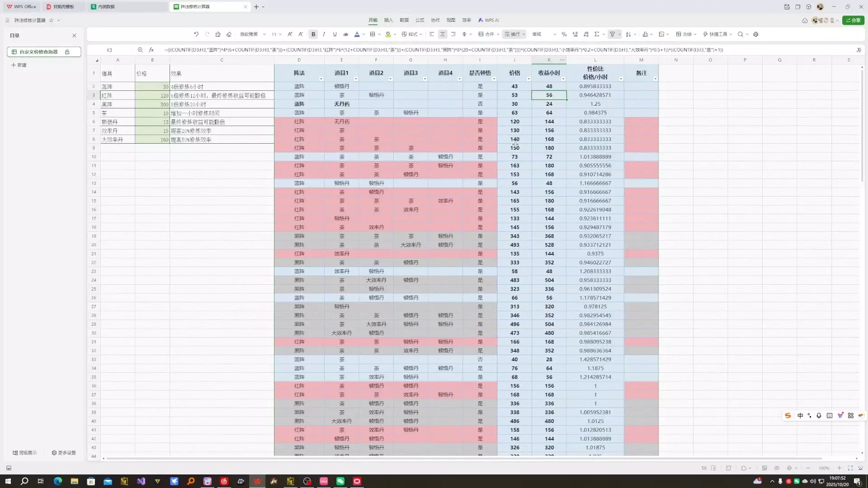
Task: Click the percent style icon
Action: [x=564, y=34]
